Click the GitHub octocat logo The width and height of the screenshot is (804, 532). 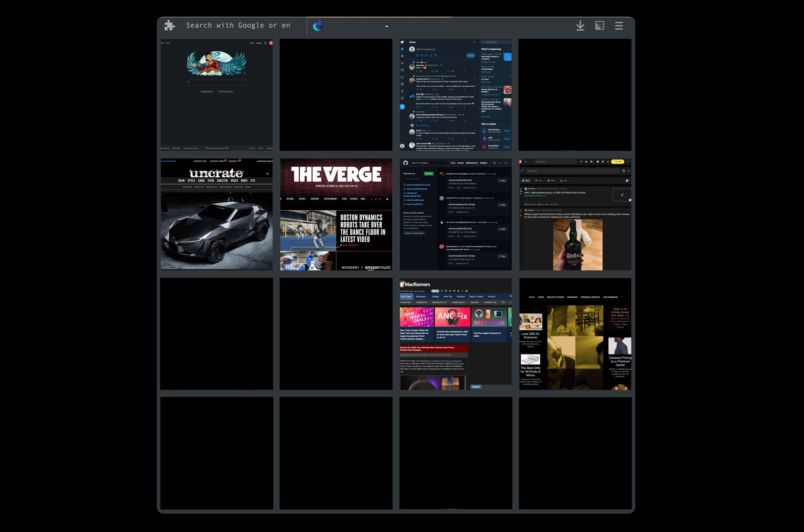point(405,163)
